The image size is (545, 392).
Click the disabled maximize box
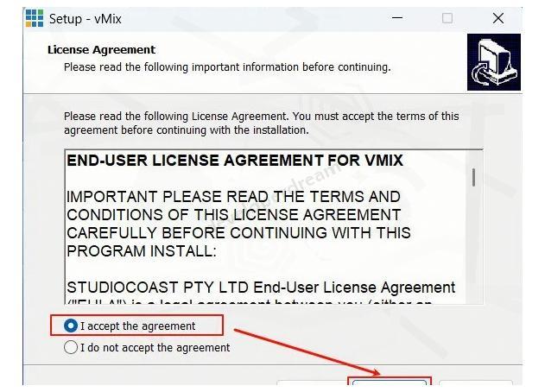(x=447, y=18)
